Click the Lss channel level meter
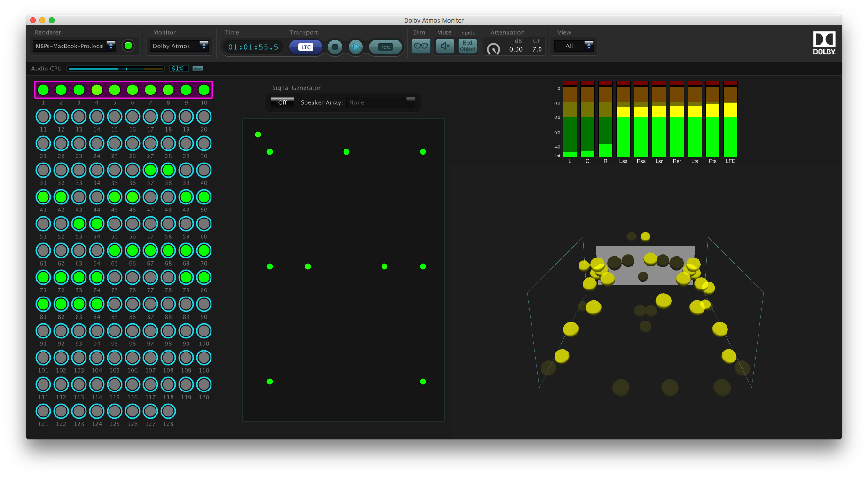This screenshot has width=868, height=477. [623, 119]
